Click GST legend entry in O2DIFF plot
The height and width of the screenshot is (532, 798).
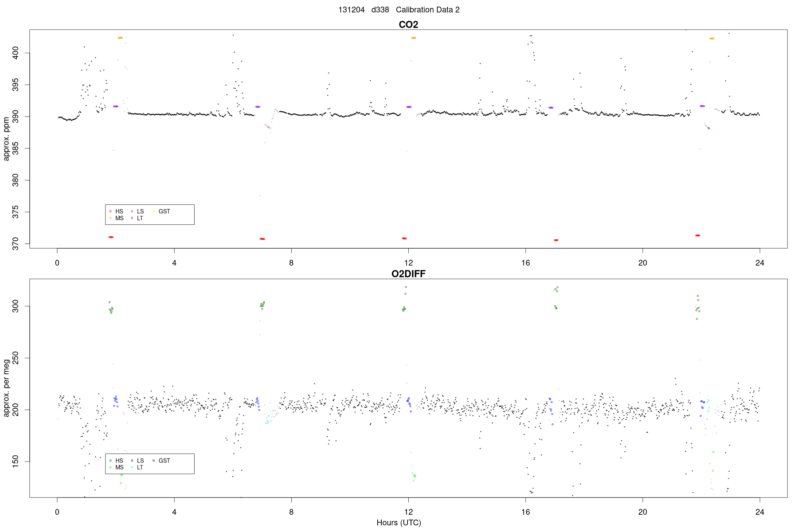[161, 461]
